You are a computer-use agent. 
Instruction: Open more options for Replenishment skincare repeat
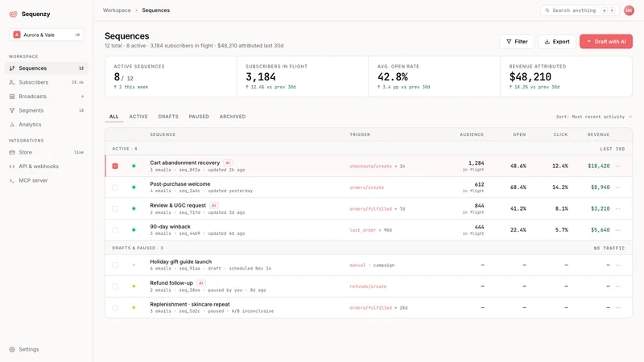618,307
